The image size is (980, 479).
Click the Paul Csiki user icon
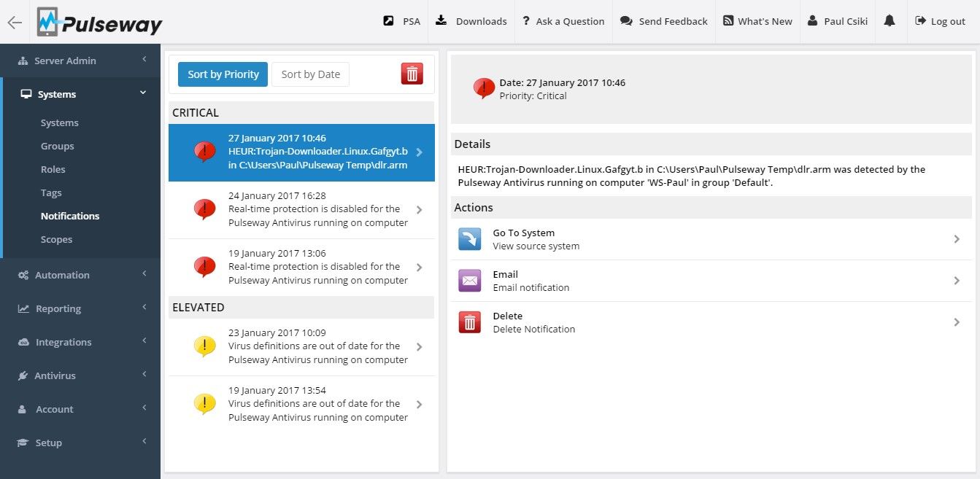click(x=813, y=21)
